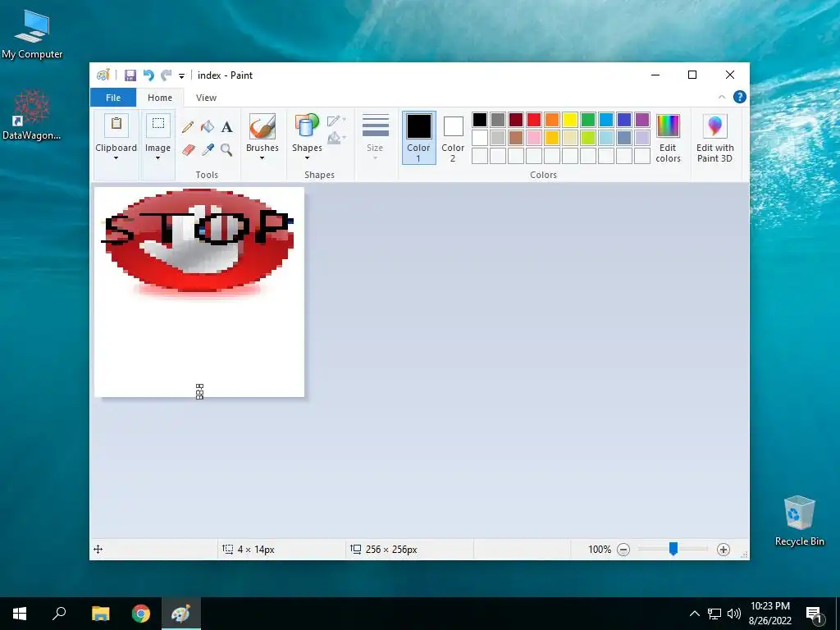This screenshot has width=840, height=630.
Task: Open File Explorer from the taskbar
Action: coord(101,614)
